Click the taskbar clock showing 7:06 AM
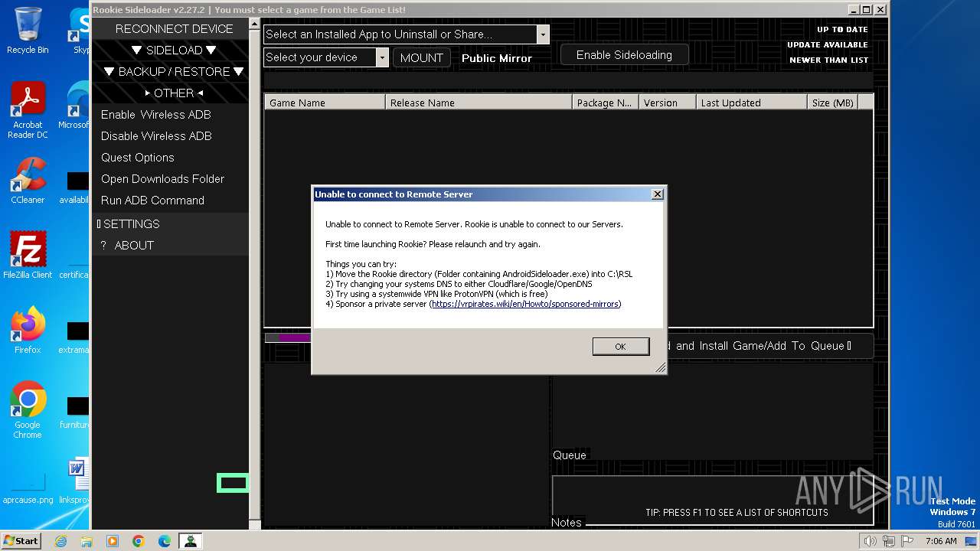 941,541
